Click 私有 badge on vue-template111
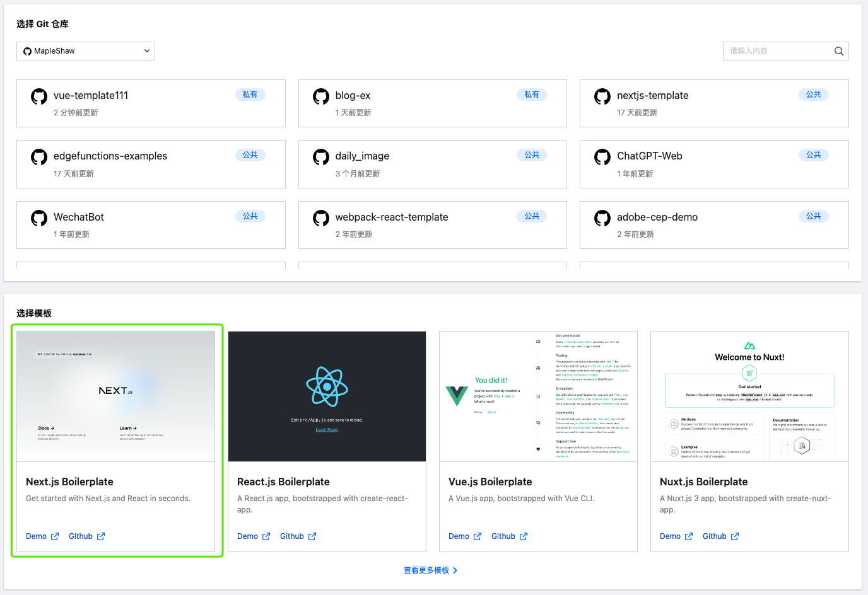The image size is (868, 595). [250, 95]
